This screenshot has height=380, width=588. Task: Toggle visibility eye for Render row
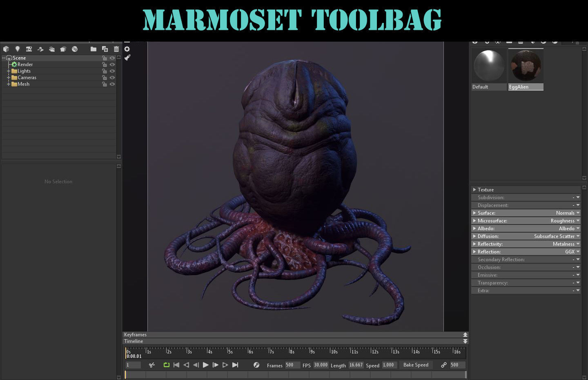point(112,64)
